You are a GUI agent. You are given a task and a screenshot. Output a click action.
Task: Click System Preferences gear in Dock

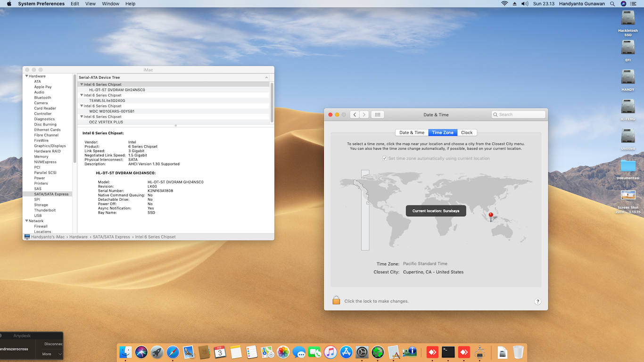[x=362, y=352]
